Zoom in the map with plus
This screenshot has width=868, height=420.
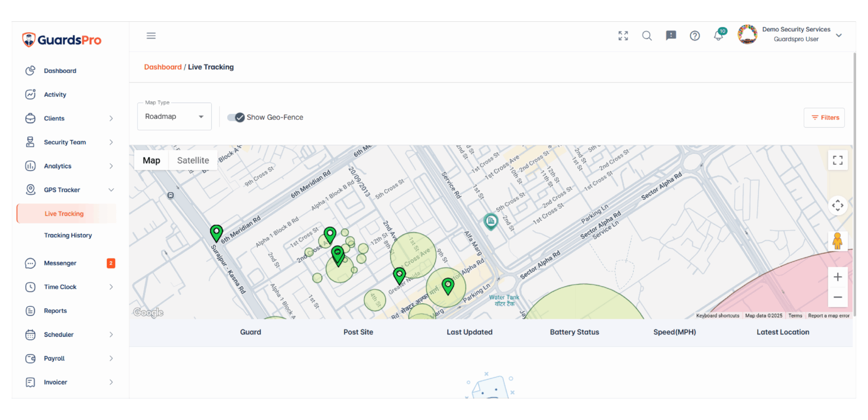click(x=837, y=277)
